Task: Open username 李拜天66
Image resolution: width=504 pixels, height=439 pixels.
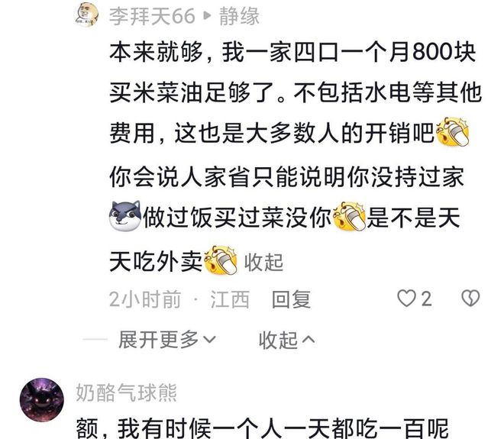Action: 153,16
